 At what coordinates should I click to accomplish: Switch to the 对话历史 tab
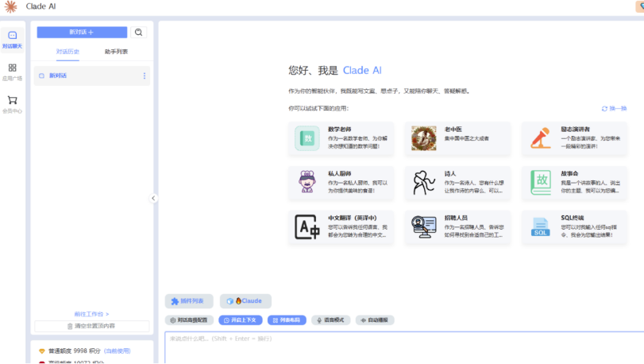[67, 52]
